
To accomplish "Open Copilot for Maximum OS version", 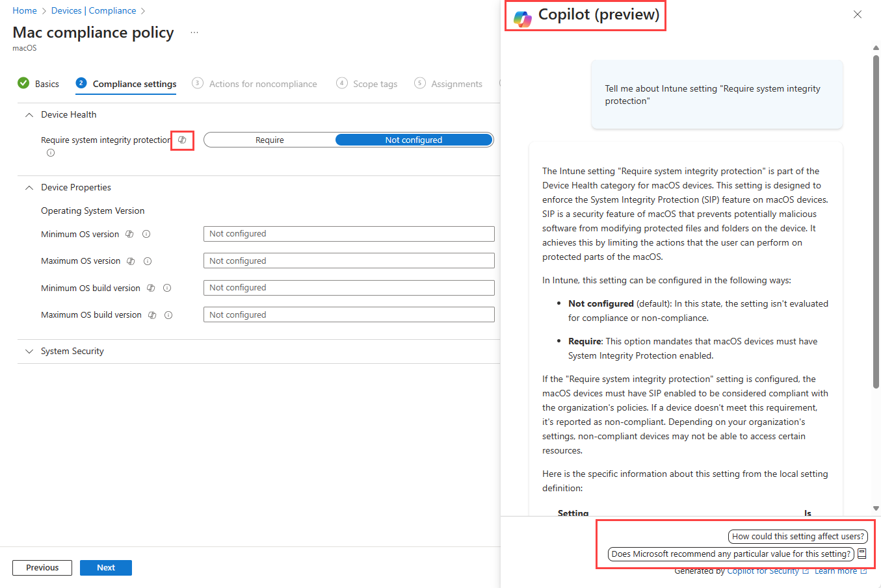I will pyautogui.click(x=131, y=261).
